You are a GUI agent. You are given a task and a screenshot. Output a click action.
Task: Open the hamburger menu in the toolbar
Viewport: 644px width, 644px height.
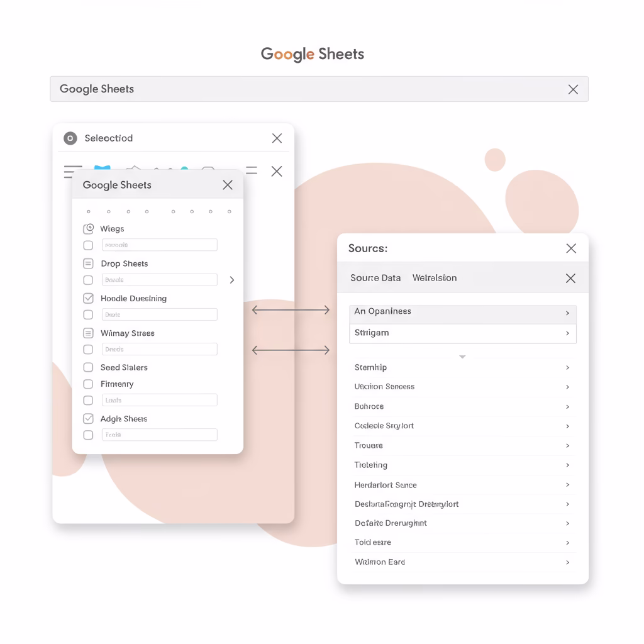pyautogui.click(x=73, y=170)
